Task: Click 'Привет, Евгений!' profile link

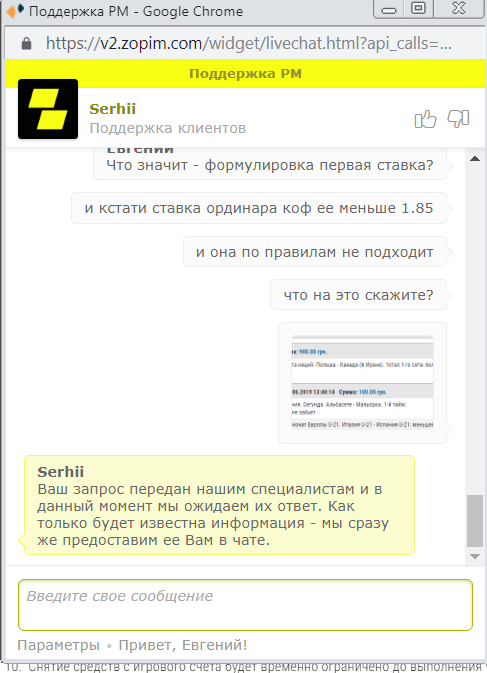Action: [183, 645]
